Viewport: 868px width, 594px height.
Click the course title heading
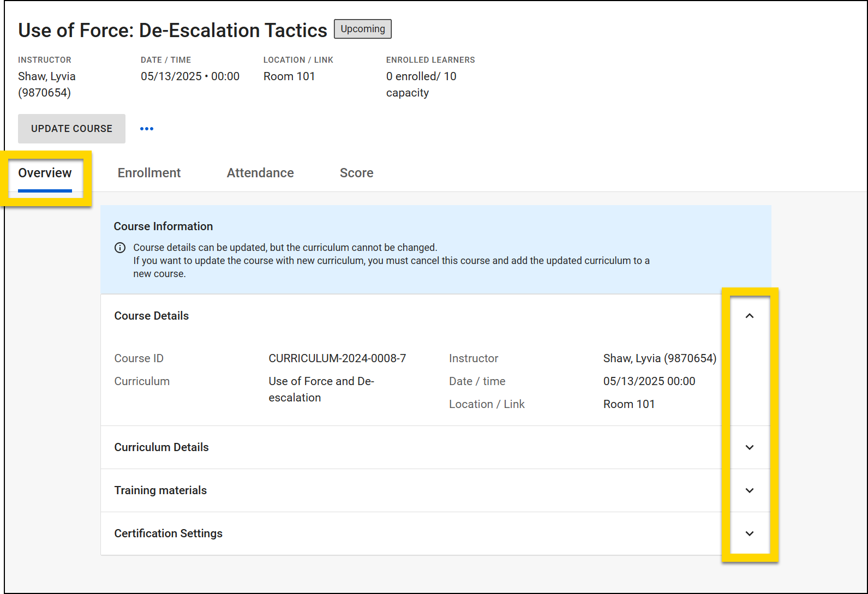pyautogui.click(x=172, y=31)
